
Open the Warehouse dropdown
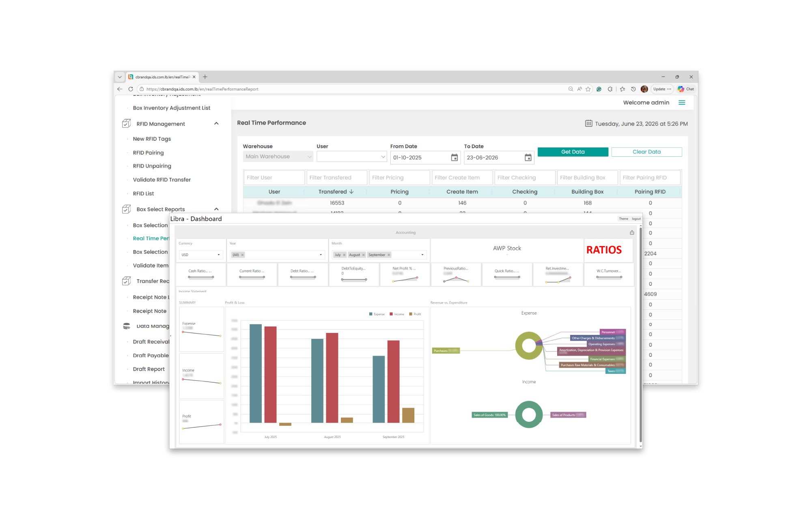pos(278,156)
